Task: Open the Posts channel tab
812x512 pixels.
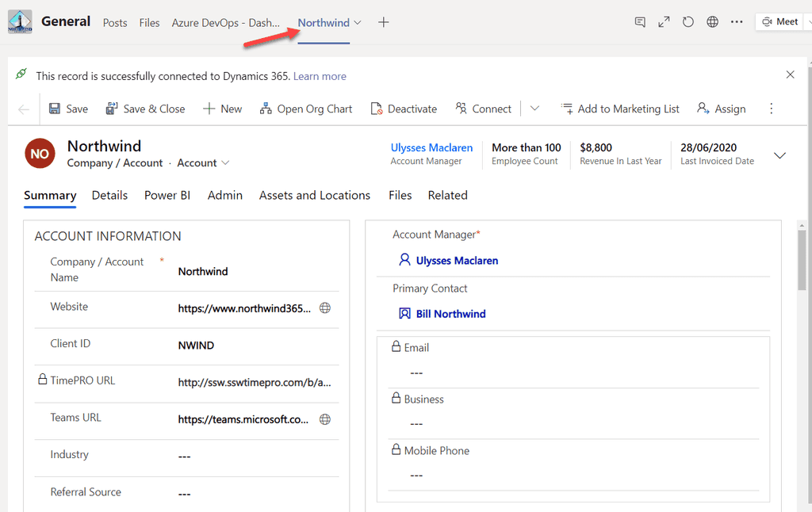Action: 115,23
